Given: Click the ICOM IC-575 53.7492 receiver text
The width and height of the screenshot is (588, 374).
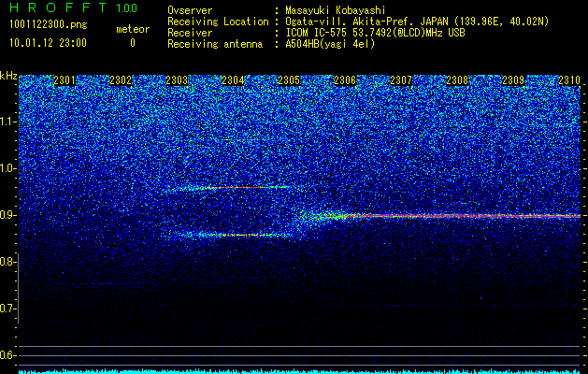Looking at the screenshot, I should tap(375, 33).
